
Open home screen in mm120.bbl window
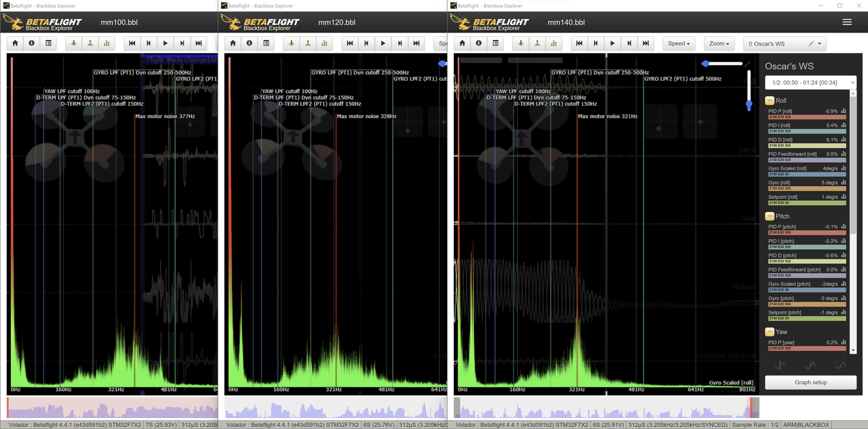coord(233,43)
